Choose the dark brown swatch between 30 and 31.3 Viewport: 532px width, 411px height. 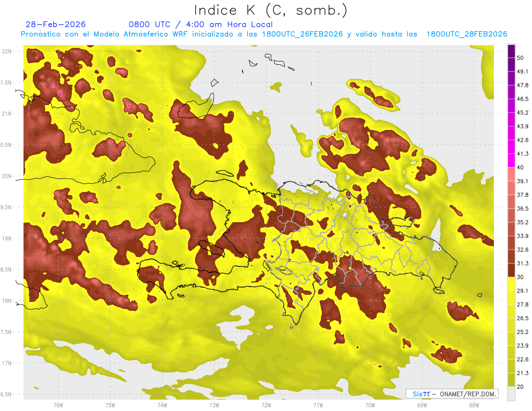[511, 270]
